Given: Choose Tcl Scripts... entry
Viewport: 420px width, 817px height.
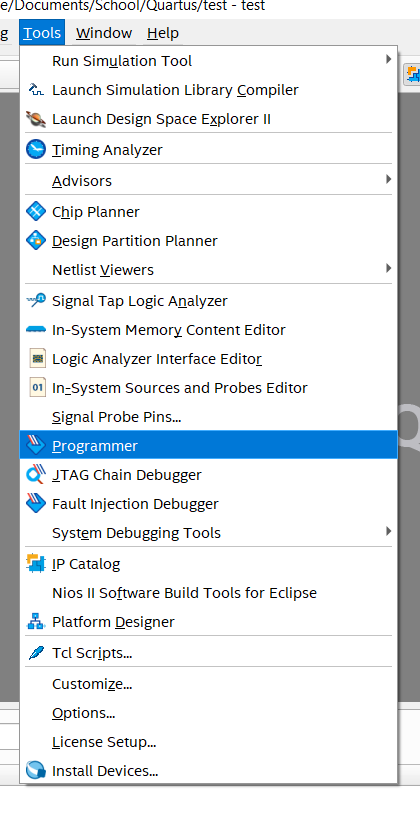Looking at the screenshot, I should pos(208,653).
